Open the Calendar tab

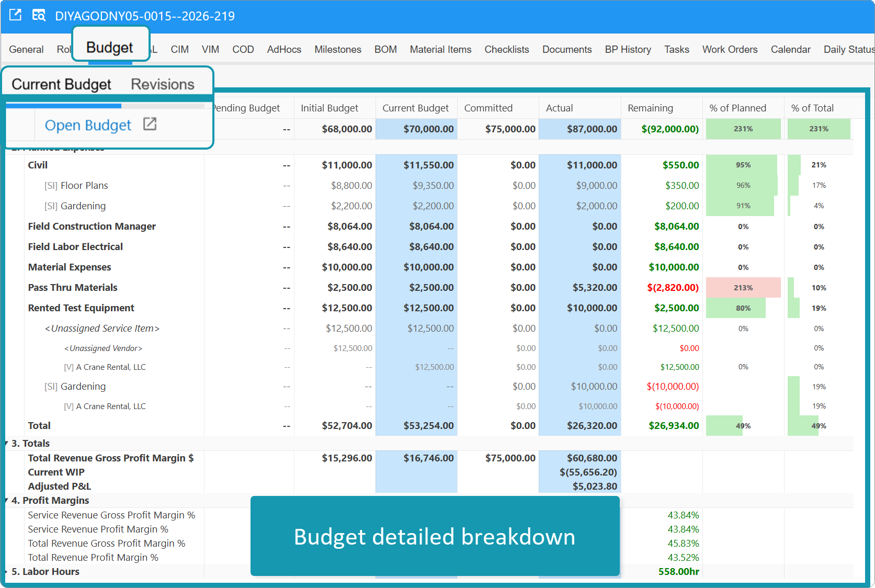coord(790,49)
